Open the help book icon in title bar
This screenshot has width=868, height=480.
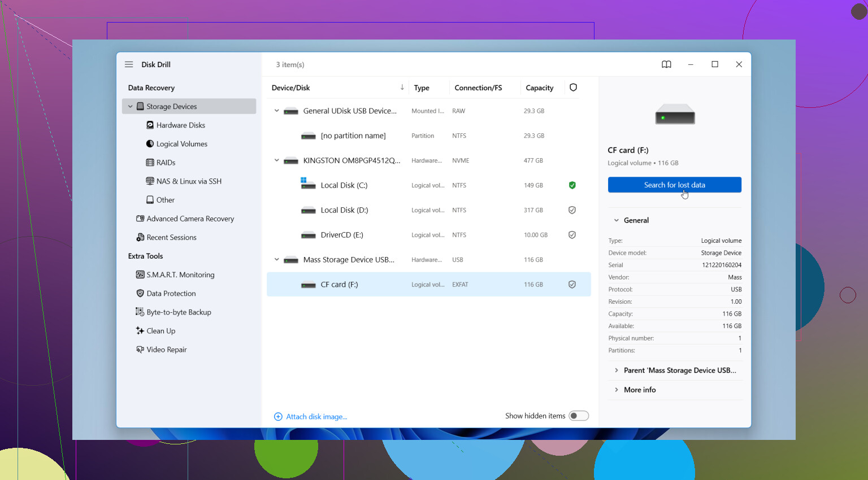click(666, 64)
